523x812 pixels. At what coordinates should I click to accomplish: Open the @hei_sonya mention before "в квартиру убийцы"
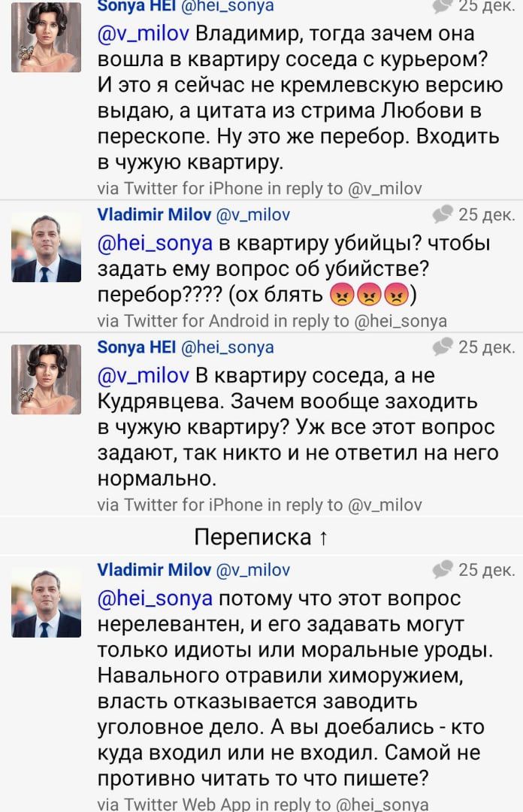click(156, 244)
